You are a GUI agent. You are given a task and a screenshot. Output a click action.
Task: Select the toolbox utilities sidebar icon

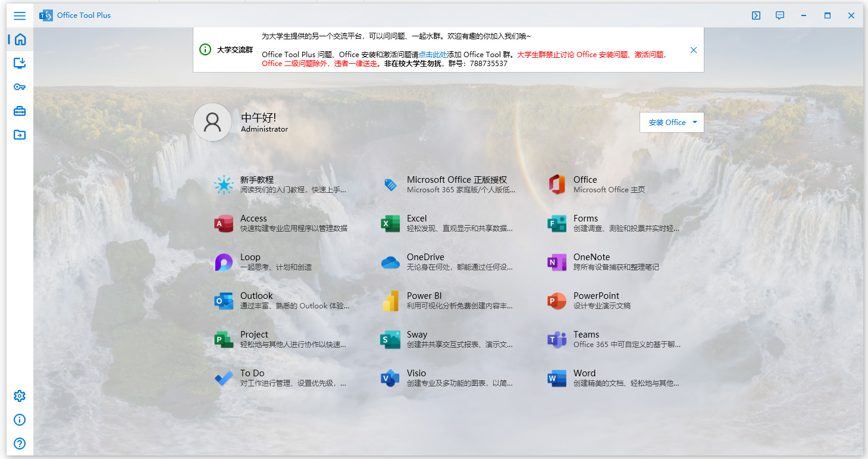tap(19, 111)
